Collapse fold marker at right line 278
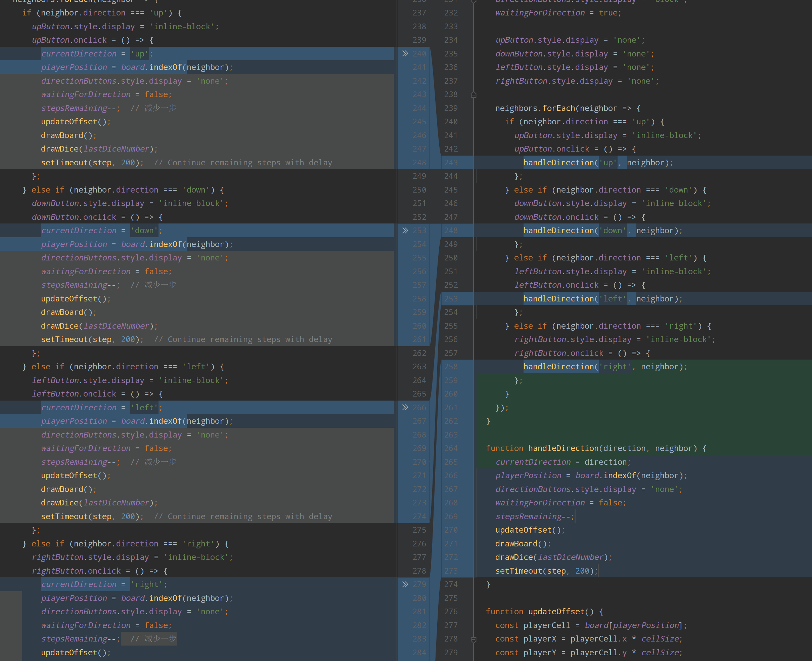Screen dimensions: 812x661 pyautogui.click(x=474, y=639)
